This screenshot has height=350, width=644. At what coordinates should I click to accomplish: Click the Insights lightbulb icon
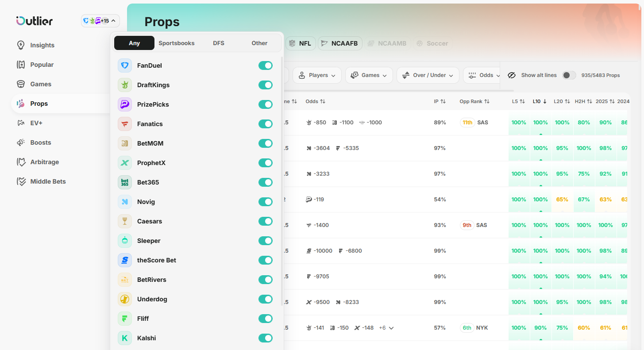click(21, 45)
